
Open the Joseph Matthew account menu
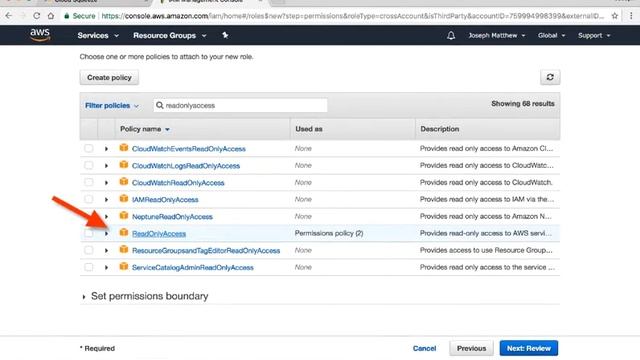(x=497, y=36)
